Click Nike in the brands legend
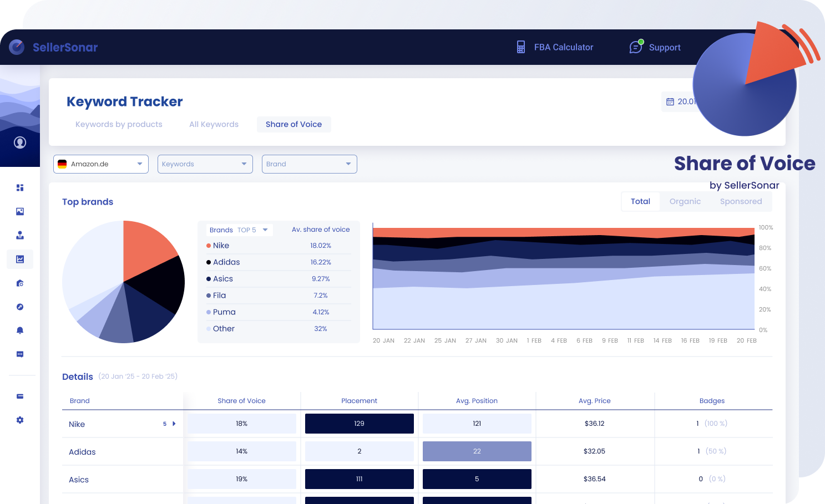Viewport: 825px width, 504px height. 221,246
